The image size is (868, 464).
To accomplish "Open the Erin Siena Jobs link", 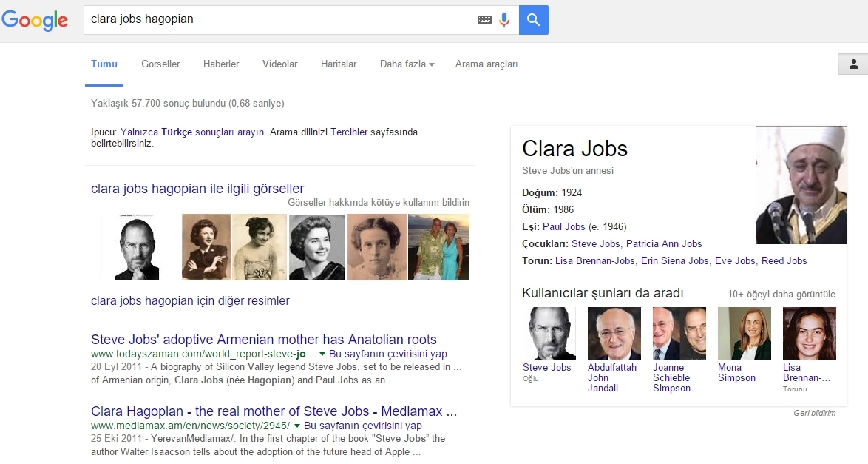I will [675, 260].
